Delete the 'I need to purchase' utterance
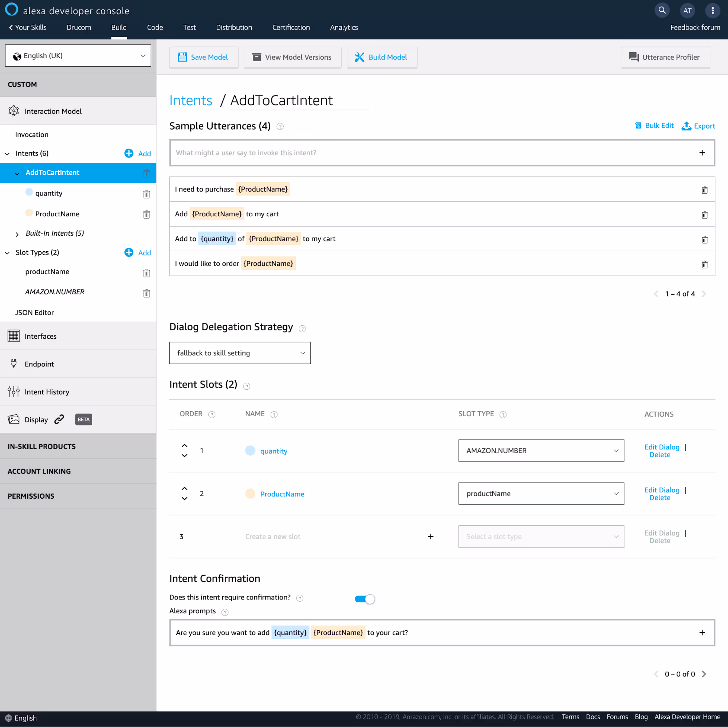This screenshot has height=727, width=728. click(x=704, y=190)
